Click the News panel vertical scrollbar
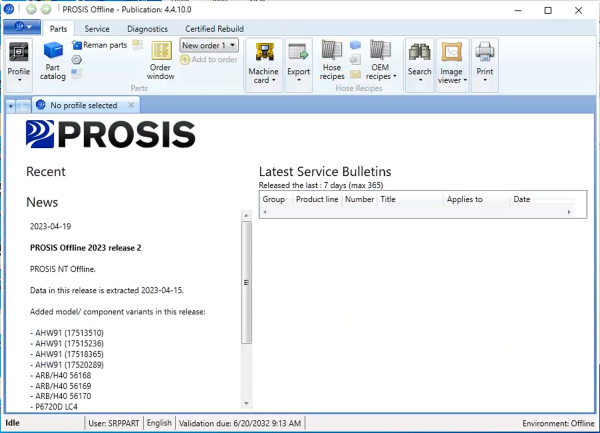The image size is (600, 433). pos(246,282)
